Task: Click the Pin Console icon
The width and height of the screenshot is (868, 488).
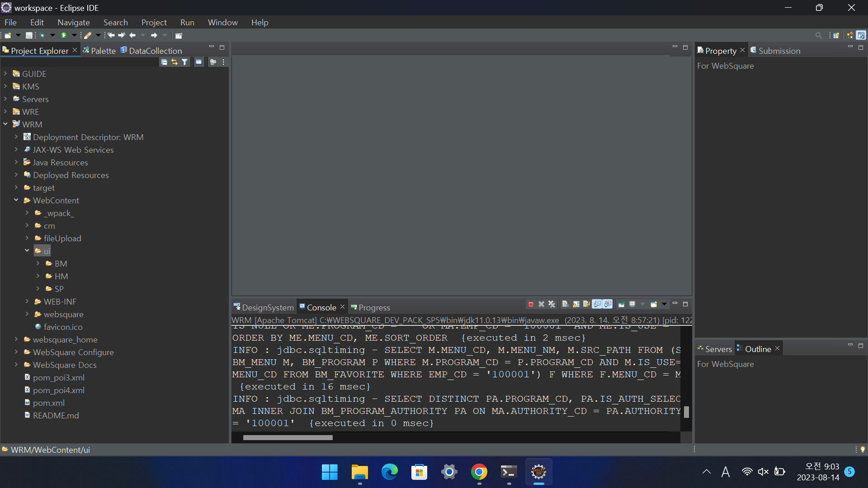Action: pyautogui.click(x=621, y=305)
